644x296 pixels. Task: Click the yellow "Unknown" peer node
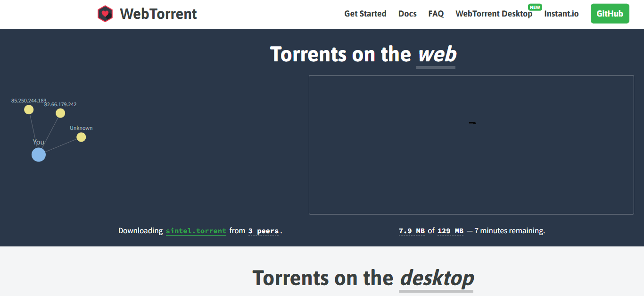[81, 137]
